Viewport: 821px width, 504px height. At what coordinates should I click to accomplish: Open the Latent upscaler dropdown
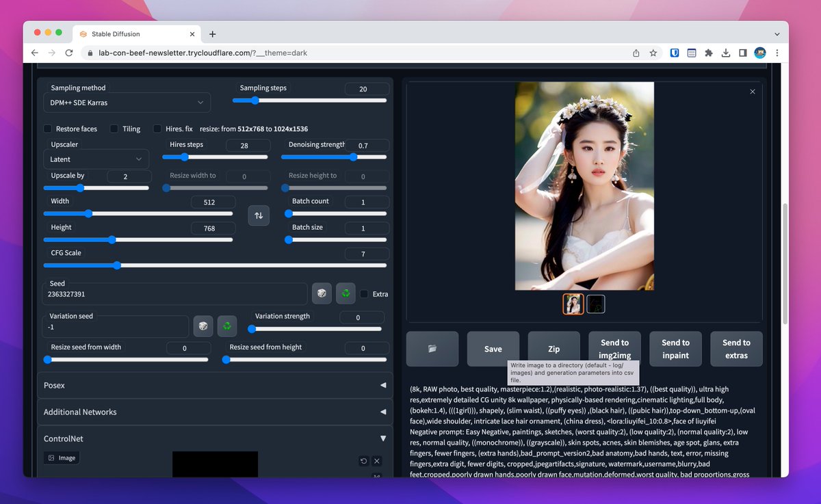coord(96,159)
